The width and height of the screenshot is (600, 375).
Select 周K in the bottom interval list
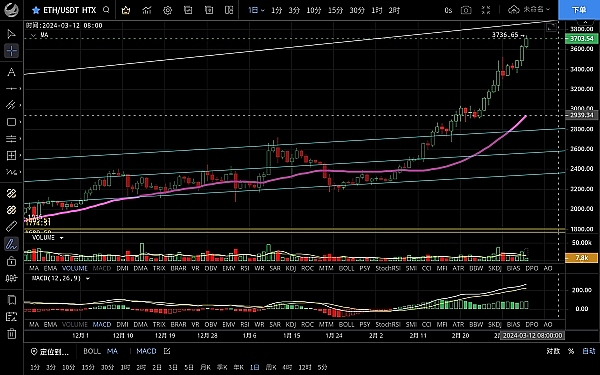(x=271, y=367)
